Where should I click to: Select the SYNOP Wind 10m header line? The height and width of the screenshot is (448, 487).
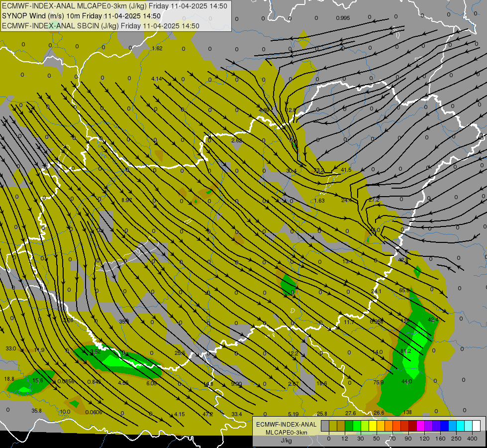tap(82, 16)
